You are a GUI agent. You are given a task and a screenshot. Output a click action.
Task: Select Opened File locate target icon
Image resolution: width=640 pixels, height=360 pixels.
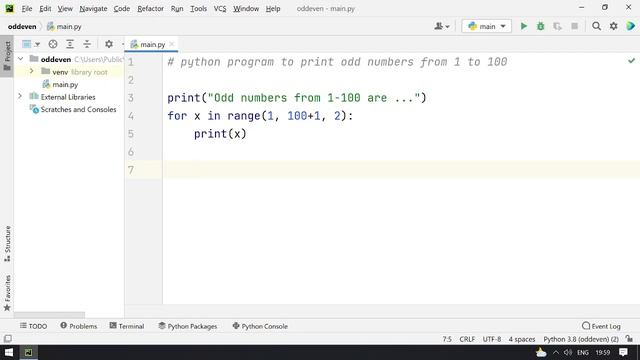(x=53, y=44)
